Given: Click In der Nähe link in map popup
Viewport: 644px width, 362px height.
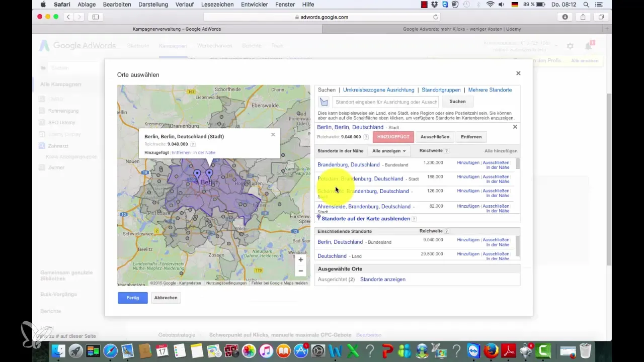Looking at the screenshot, I should (204, 152).
